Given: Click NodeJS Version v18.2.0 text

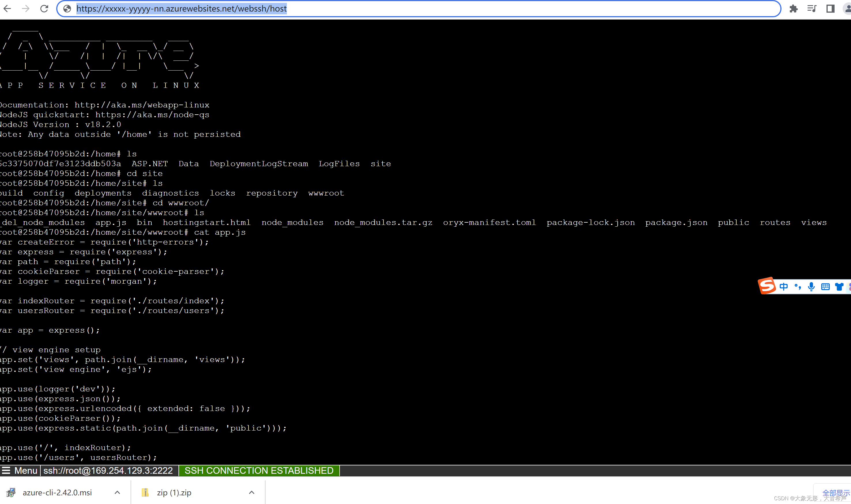Looking at the screenshot, I should (x=60, y=125).
